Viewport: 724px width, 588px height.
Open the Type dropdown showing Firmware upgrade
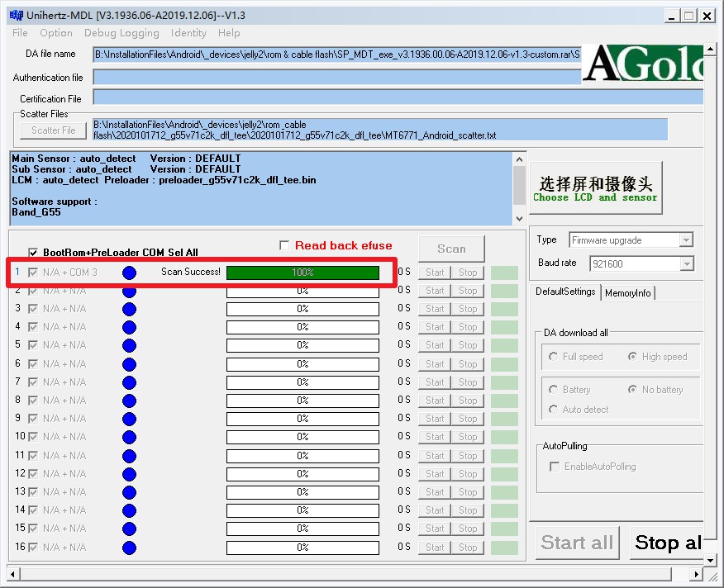click(x=686, y=240)
